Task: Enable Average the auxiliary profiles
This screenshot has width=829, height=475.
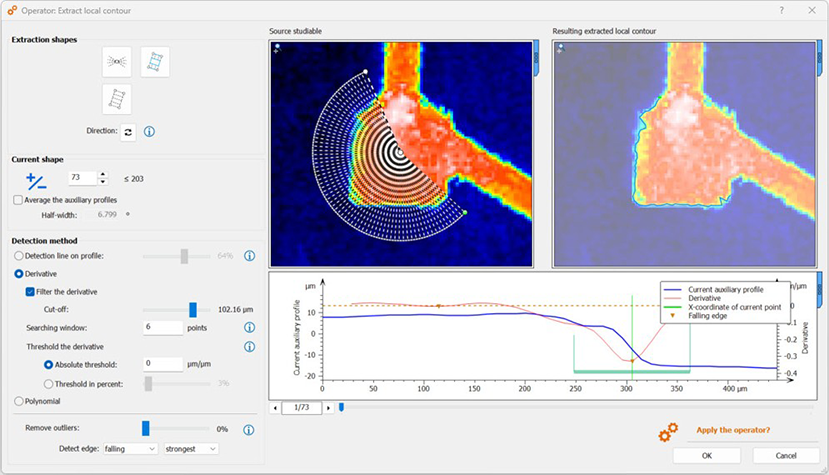Action: click(x=19, y=200)
